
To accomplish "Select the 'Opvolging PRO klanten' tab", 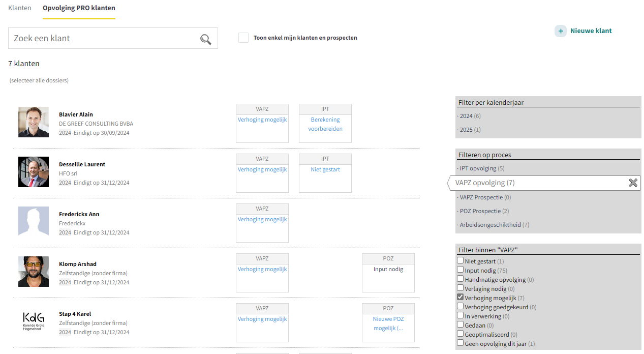I will pos(79,8).
